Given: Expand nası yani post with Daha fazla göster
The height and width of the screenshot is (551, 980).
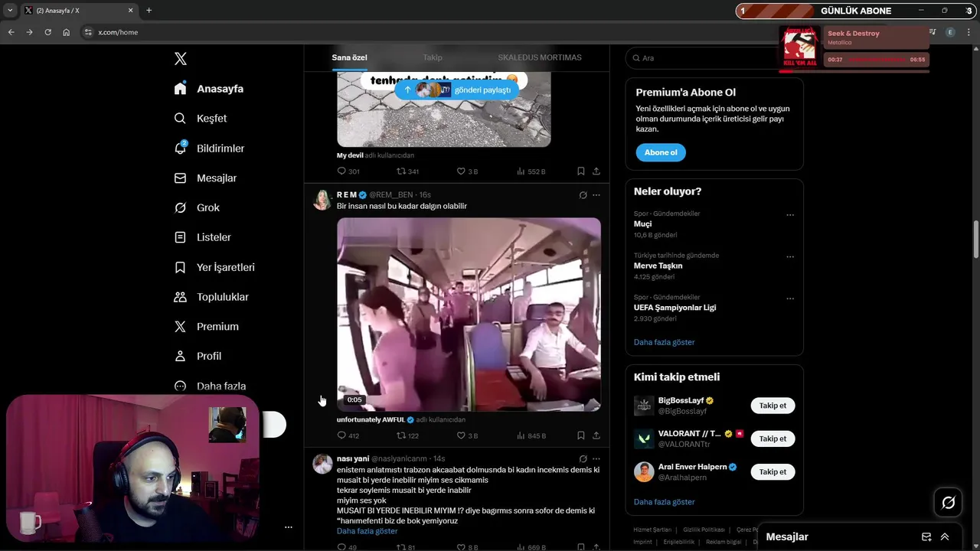Looking at the screenshot, I should click(367, 531).
